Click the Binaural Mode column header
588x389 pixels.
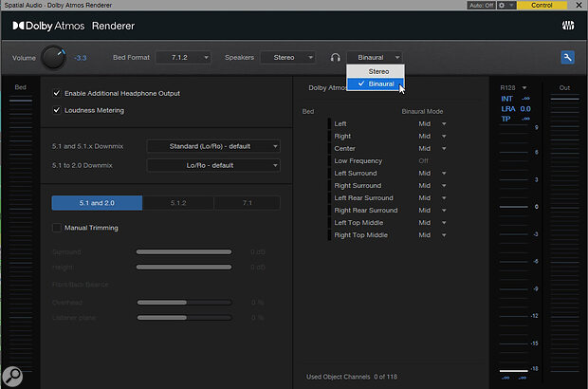pyautogui.click(x=422, y=111)
